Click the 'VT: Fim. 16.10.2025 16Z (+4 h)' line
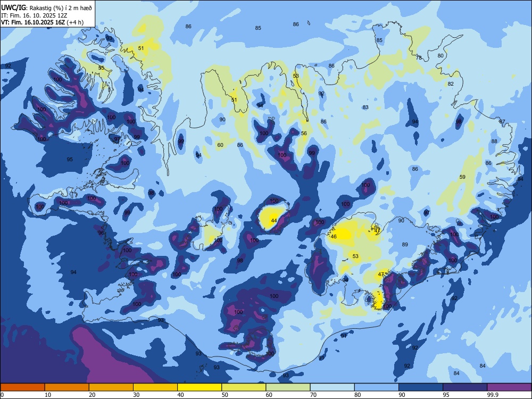 point(42,22)
